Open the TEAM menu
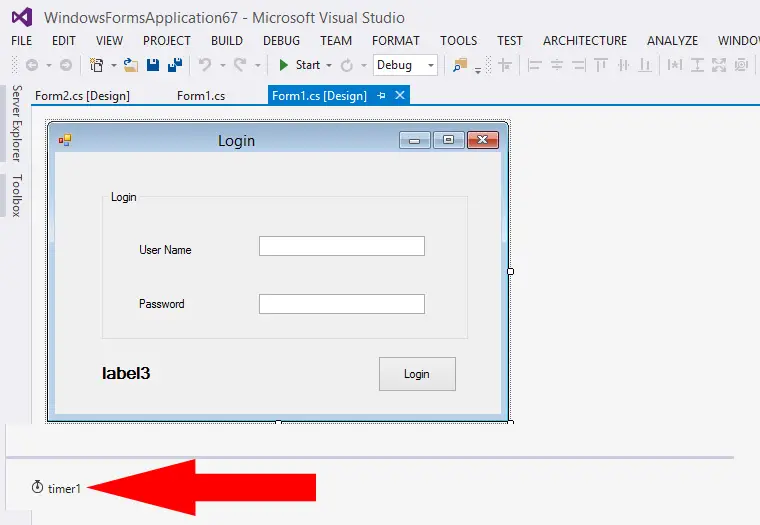 (x=336, y=41)
